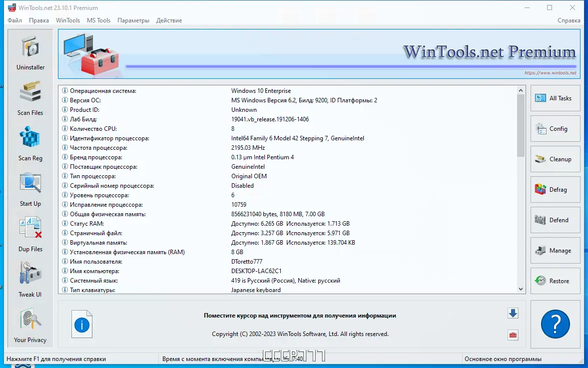This screenshot has width=588, height=368.
Task: Select the Лаб Билд row label
Action: point(83,119)
